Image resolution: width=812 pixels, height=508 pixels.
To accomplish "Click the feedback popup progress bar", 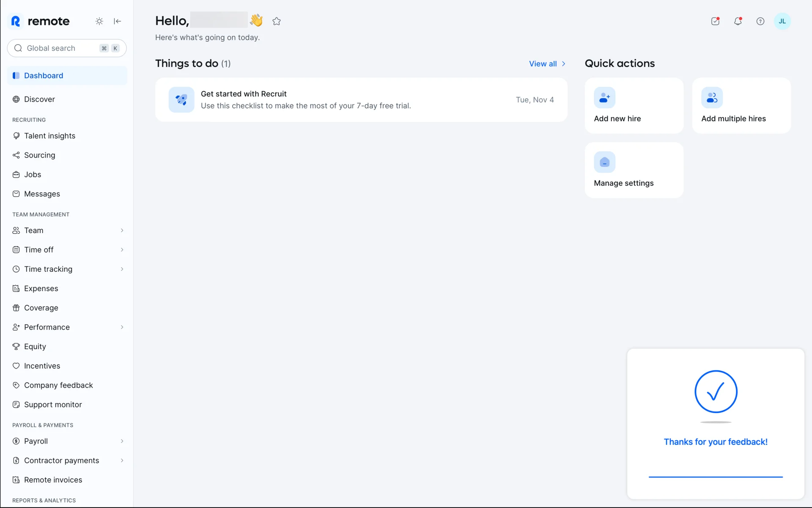I will [716, 477].
